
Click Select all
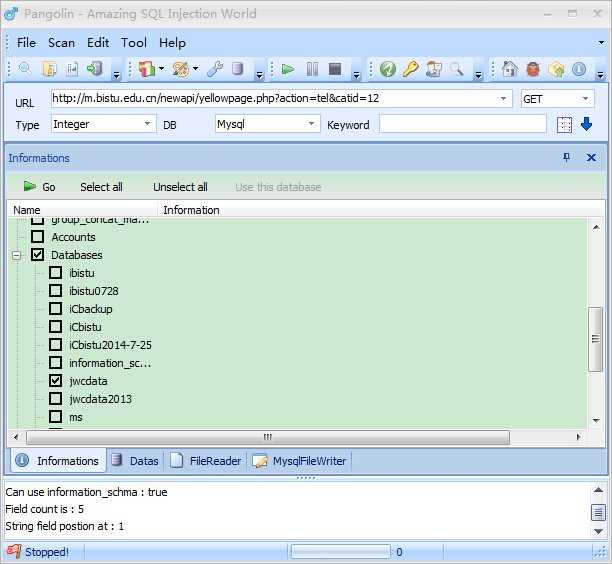(x=101, y=187)
